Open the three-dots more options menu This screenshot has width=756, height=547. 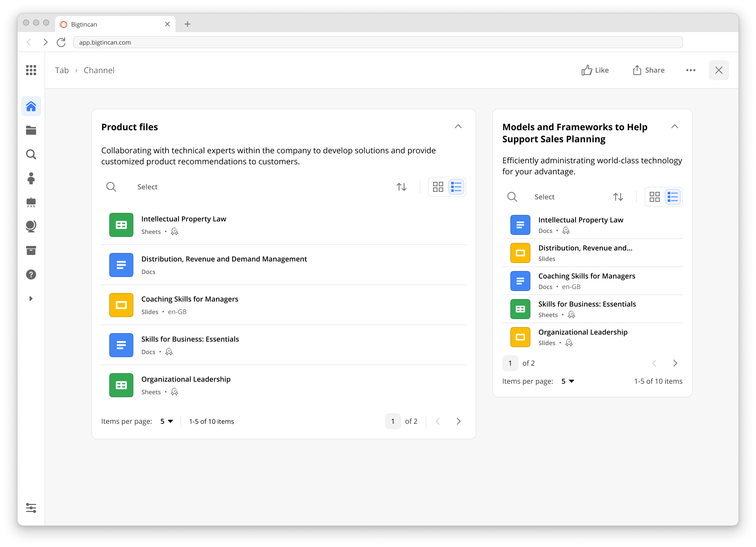tap(691, 70)
